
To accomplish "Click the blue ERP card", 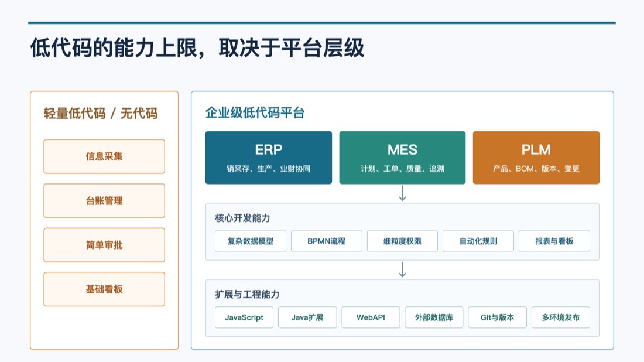I will pos(269,158).
